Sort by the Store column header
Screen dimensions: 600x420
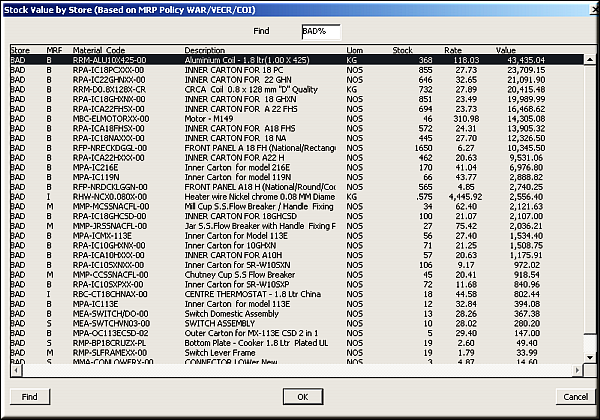[18, 50]
